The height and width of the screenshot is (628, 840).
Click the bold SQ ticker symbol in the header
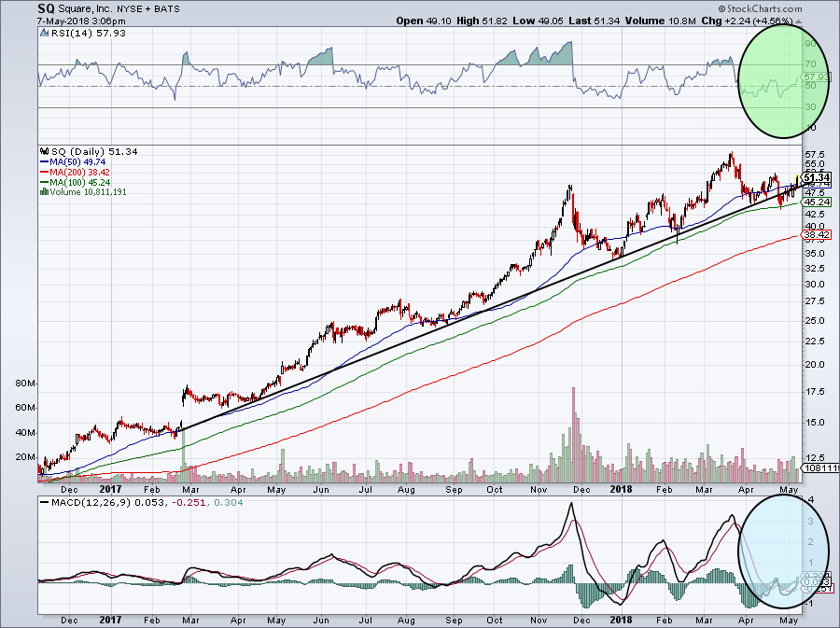point(46,8)
